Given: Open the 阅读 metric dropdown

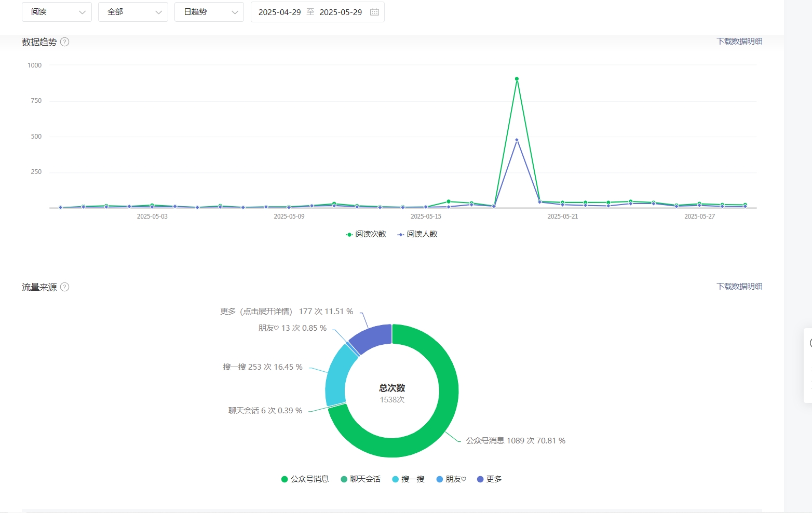Looking at the screenshot, I should 57,12.
